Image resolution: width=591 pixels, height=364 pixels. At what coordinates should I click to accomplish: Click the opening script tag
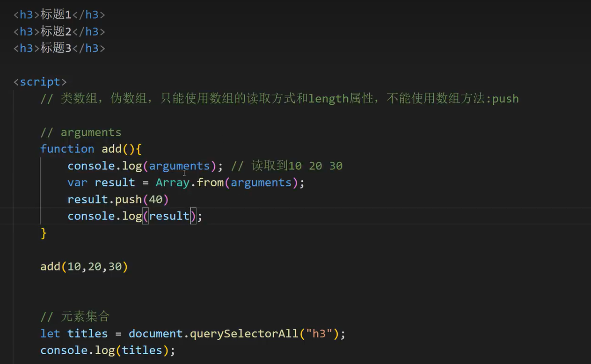40,82
